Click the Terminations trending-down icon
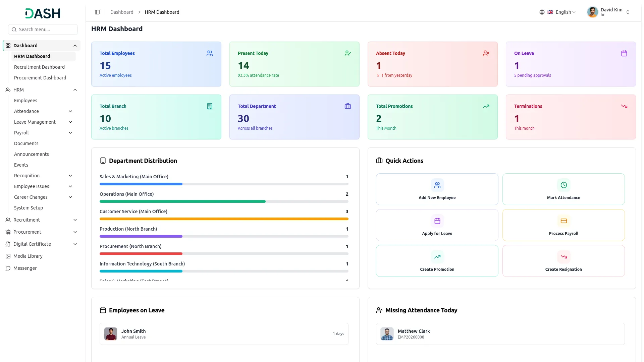Image resolution: width=644 pixels, height=362 pixels. [x=624, y=106]
